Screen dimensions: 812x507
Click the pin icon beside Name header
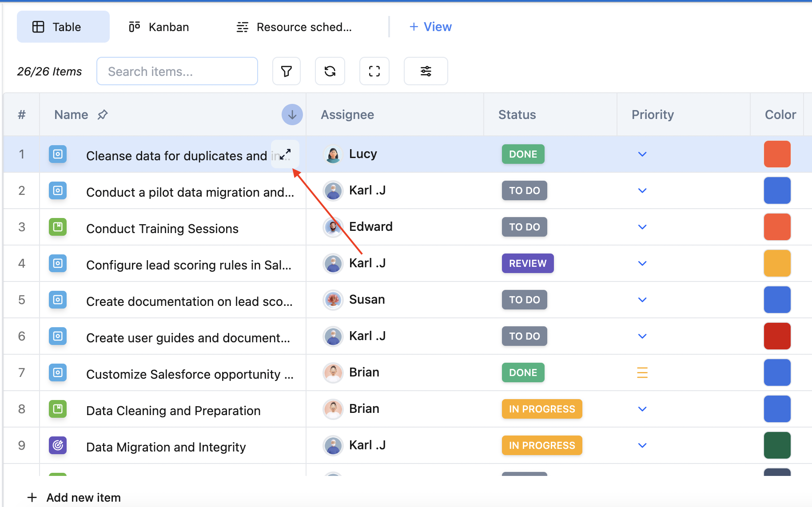(x=103, y=115)
